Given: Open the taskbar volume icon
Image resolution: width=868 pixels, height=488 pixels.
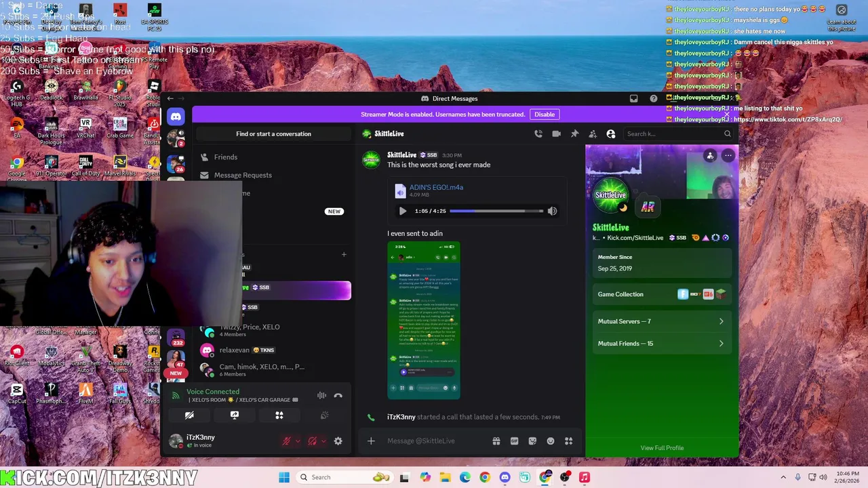Looking at the screenshot, I should pyautogui.click(x=824, y=477).
